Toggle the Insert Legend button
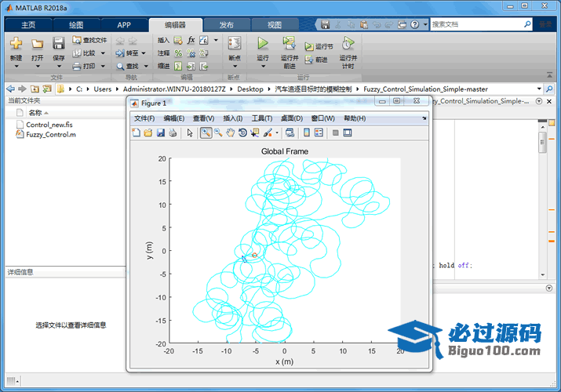The height and width of the screenshot is (392, 561). [319, 133]
